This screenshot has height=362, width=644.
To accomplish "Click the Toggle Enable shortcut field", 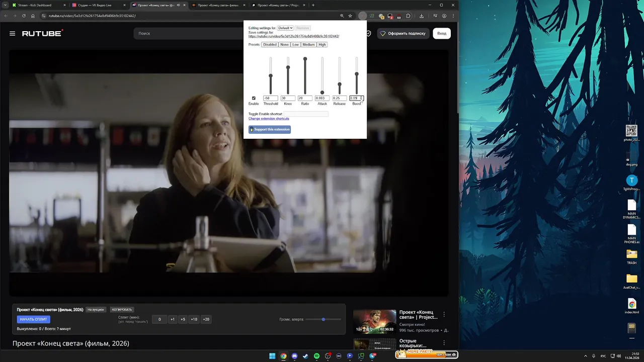I will (x=306, y=114).
